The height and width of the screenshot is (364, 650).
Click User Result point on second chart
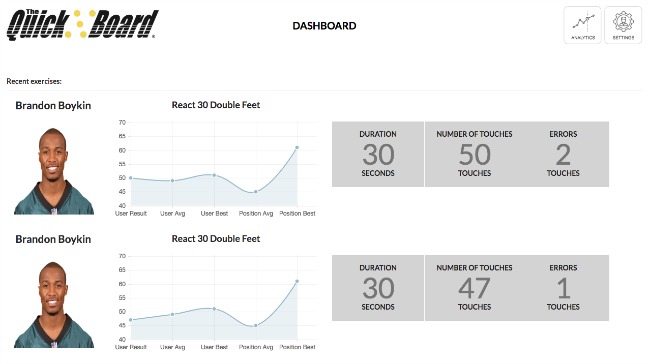click(131, 320)
